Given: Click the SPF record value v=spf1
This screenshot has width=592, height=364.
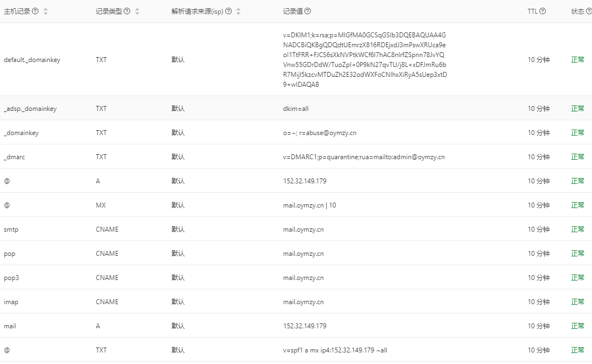Looking at the screenshot, I should point(335,350).
